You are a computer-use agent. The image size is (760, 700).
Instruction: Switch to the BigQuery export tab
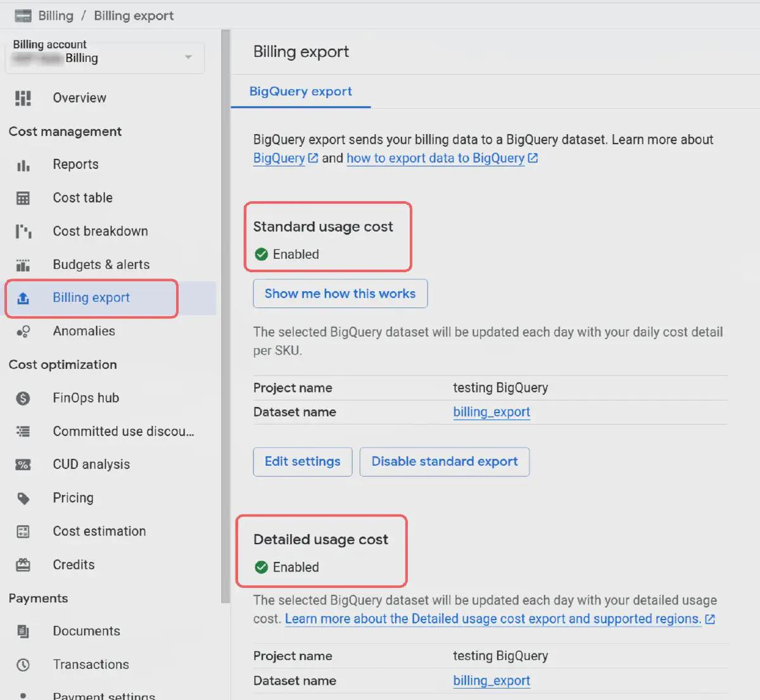[x=301, y=91]
